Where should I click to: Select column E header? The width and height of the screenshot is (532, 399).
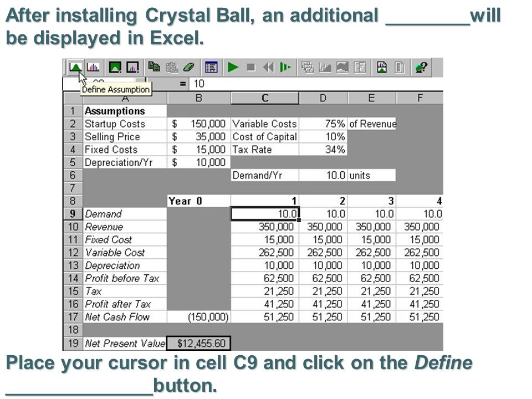pos(372,98)
